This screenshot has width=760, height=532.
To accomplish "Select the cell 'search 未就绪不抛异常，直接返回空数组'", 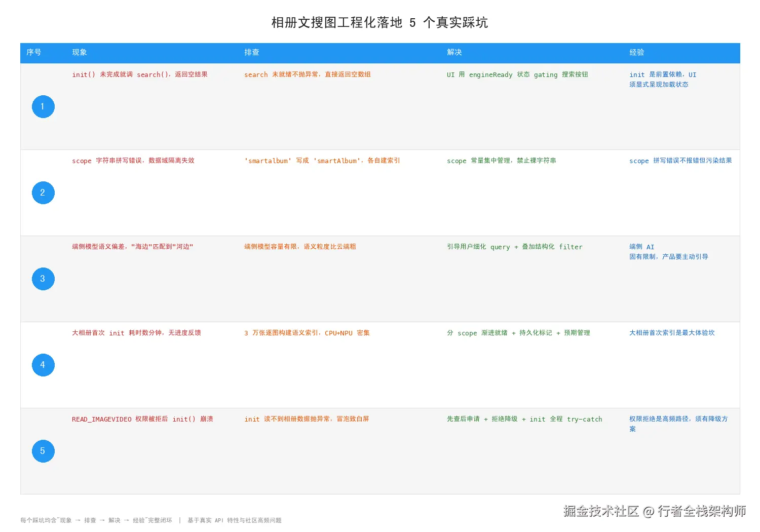I will [308, 74].
